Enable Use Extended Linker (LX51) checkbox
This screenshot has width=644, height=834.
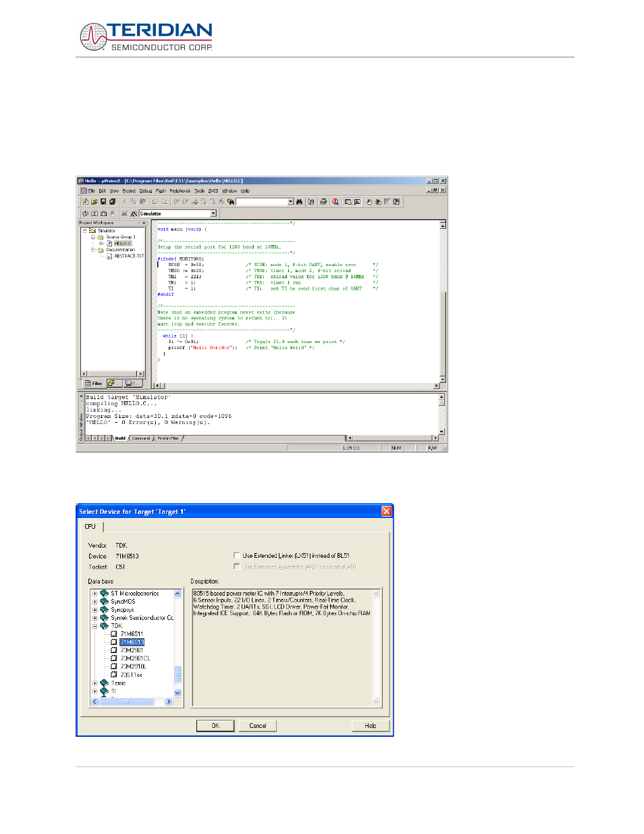click(x=236, y=556)
